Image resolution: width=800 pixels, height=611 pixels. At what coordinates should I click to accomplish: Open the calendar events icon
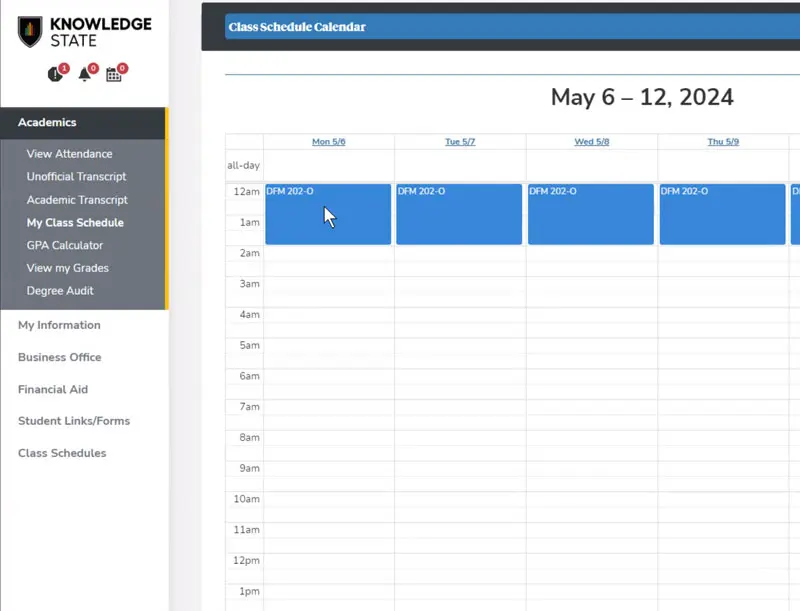(114, 75)
